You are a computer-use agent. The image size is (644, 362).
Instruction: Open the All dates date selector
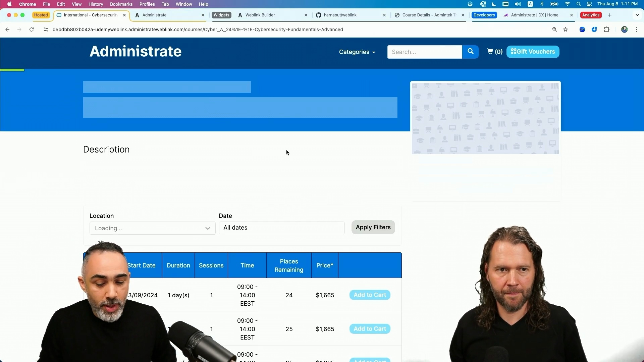282,228
